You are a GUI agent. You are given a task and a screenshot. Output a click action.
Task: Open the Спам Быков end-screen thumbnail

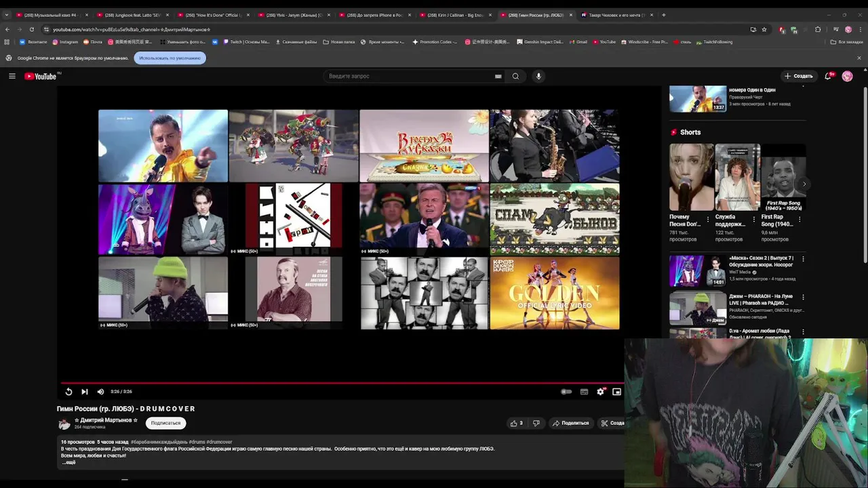coord(555,219)
